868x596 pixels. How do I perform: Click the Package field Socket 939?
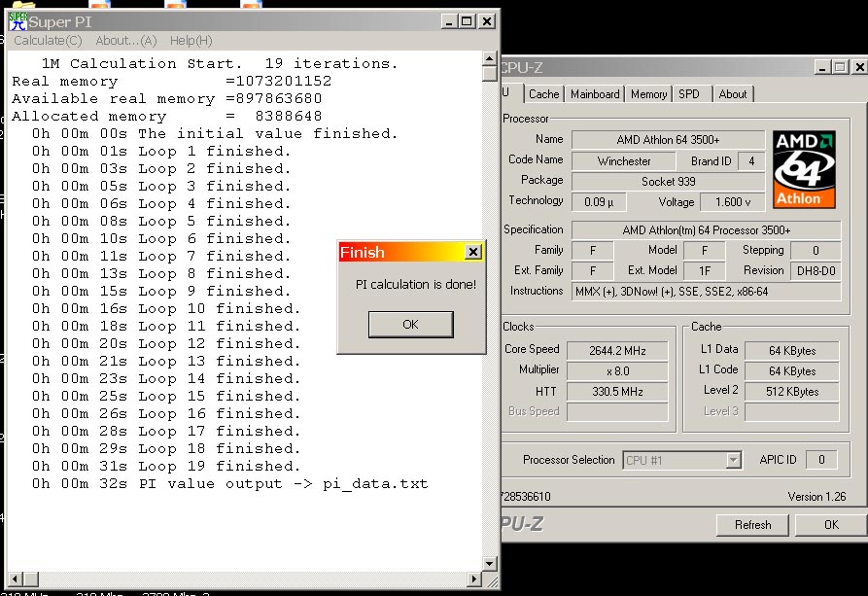tap(668, 182)
